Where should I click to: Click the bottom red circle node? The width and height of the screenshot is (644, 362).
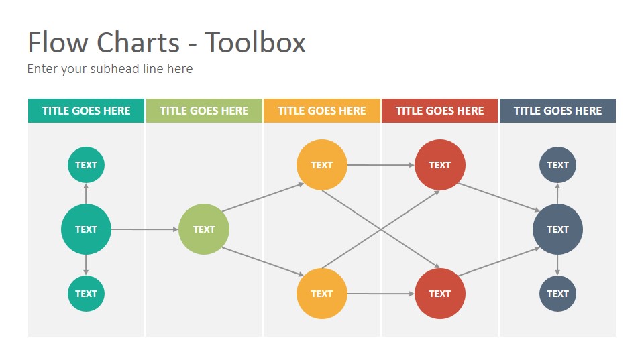click(440, 294)
